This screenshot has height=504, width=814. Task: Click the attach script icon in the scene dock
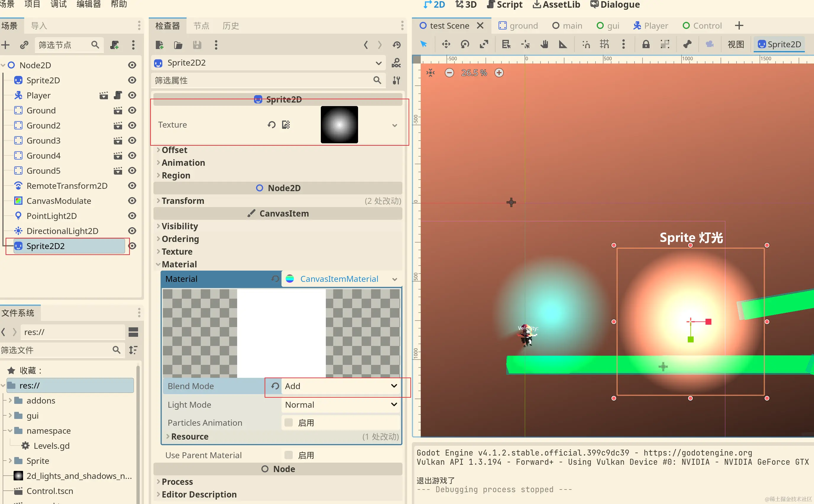point(115,45)
